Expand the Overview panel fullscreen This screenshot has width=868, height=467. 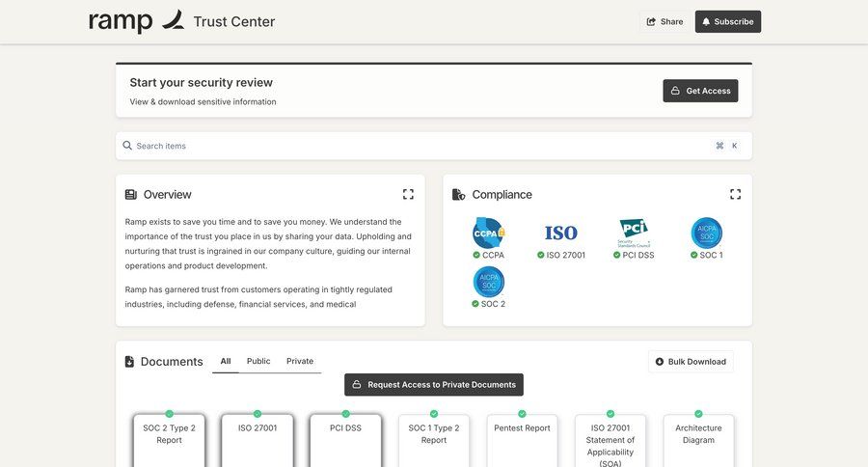pyautogui.click(x=408, y=195)
